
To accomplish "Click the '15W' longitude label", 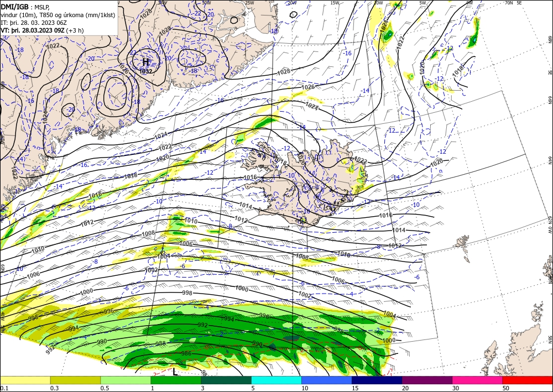I will tap(335, 3).
